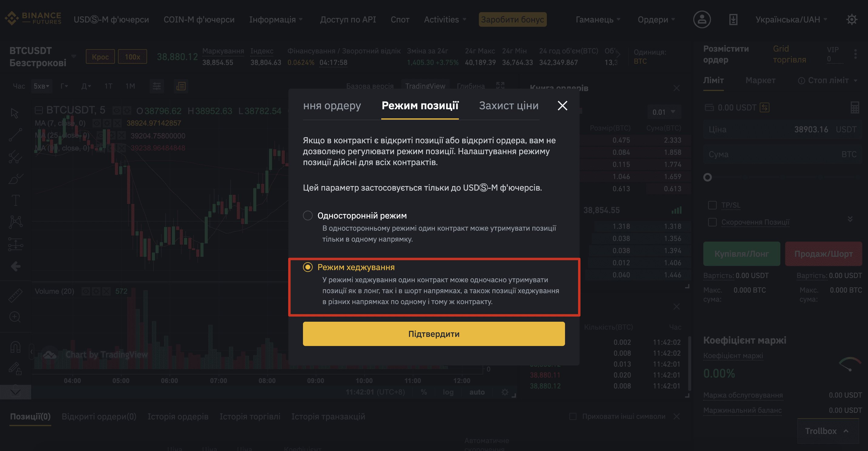Open the 0.01 order book precision dropdown
This screenshot has height=451, width=868.
(x=664, y=112)
